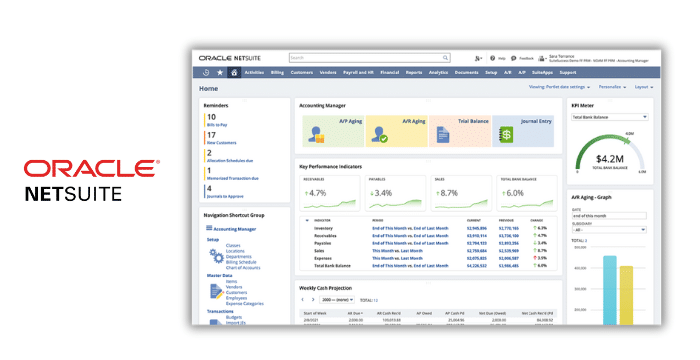
Task: Open the Customers menu
Action: pos(302,72)
